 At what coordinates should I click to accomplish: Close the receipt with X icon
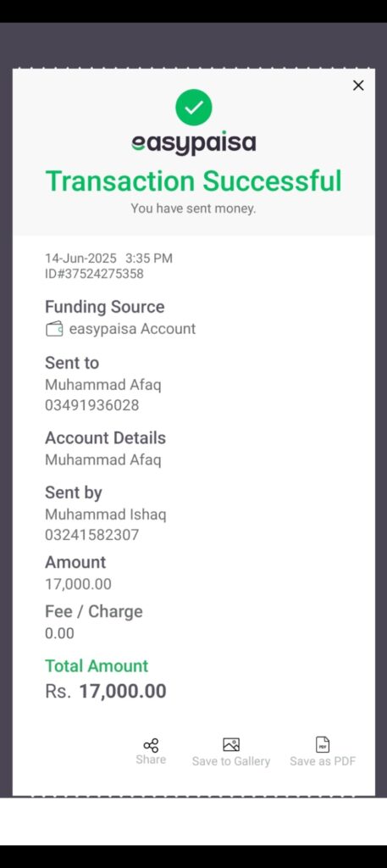point(358,86)
